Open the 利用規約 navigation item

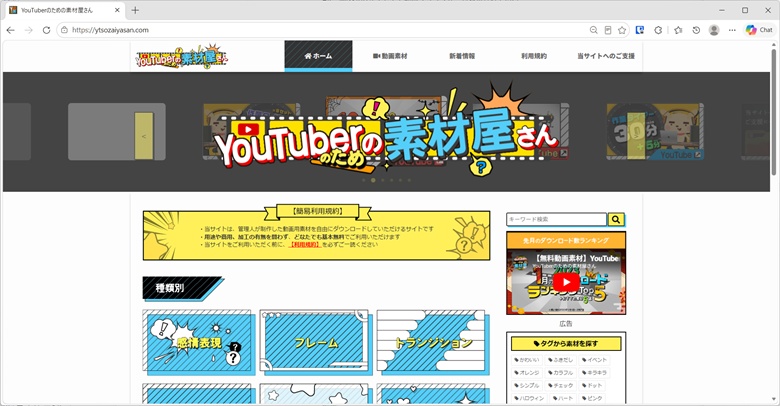click(534, 56)
